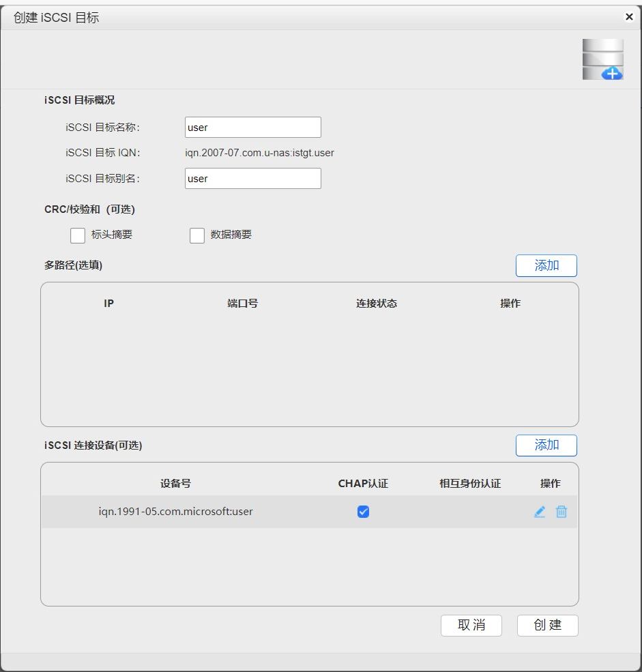Click the trash icon to delete the device
The image size is (642, 672).
pos(561,512)
